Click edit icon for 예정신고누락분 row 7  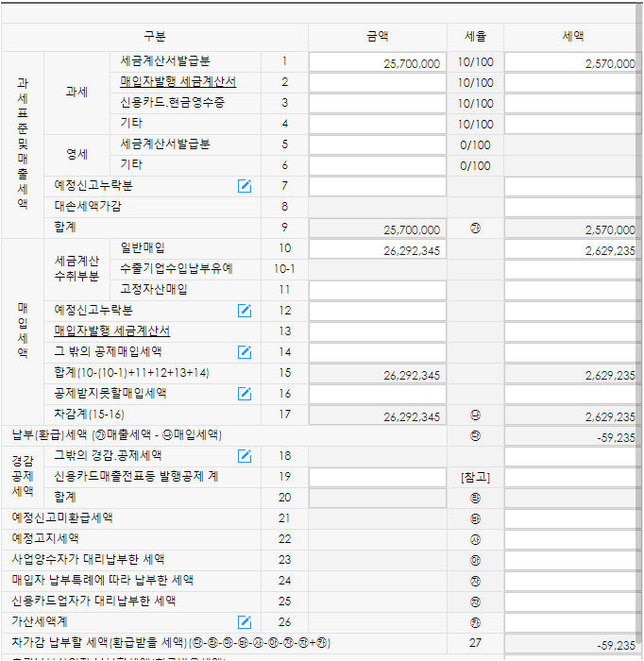pyautogui.click(x=245, y=186)
